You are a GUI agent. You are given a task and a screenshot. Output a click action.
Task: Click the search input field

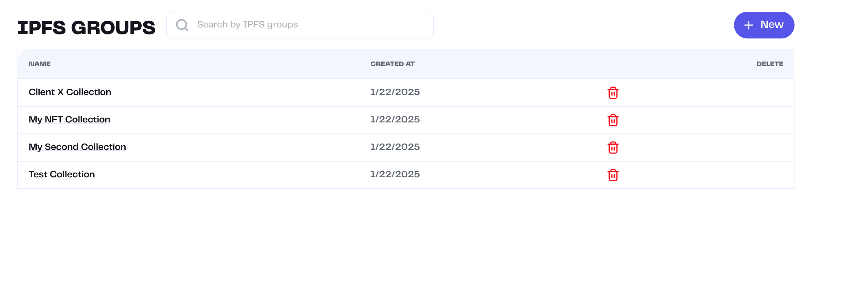303,24
